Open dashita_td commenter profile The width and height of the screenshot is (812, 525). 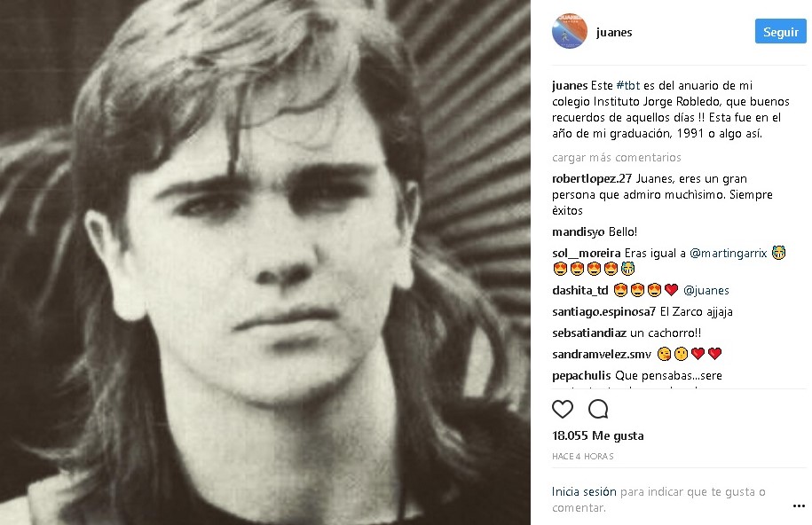(580, 290)
